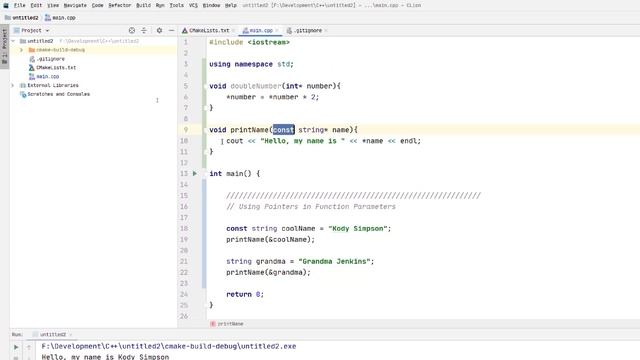Close the CMakeLists.txt tab
The width and height of the screenshot is (640, 360).
pyautogui.click(x=233, y=30)
